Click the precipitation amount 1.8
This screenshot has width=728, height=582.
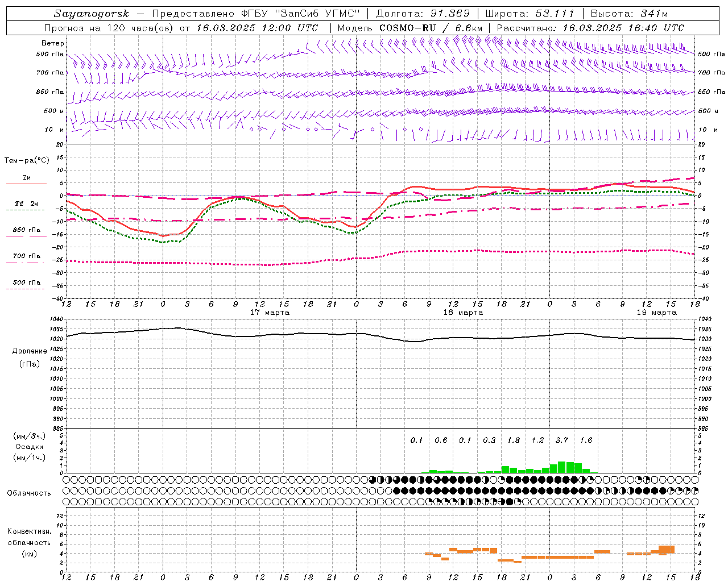pyautogui.click(x=513, y=440)
